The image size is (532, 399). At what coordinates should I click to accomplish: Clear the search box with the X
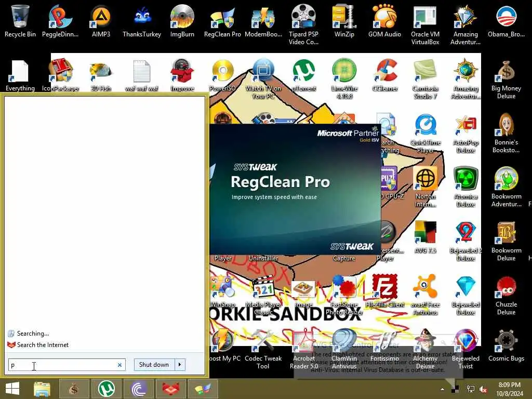(x=120, y=365)
